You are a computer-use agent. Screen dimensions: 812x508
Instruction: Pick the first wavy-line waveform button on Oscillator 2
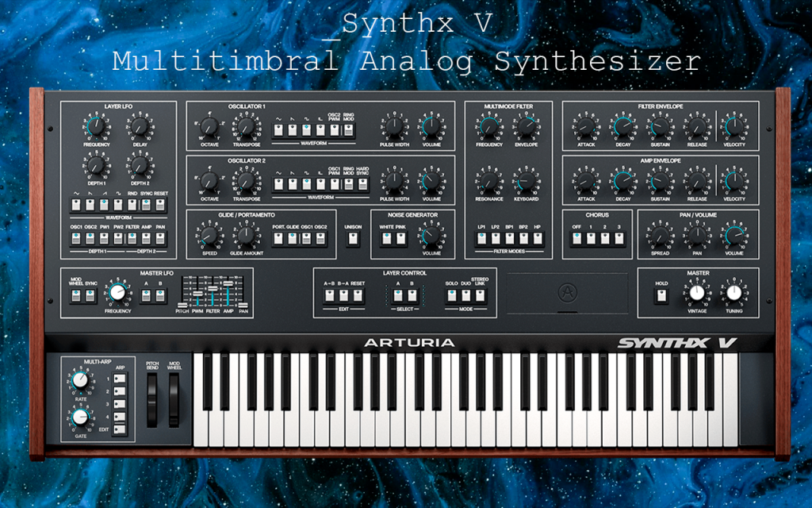278,184
